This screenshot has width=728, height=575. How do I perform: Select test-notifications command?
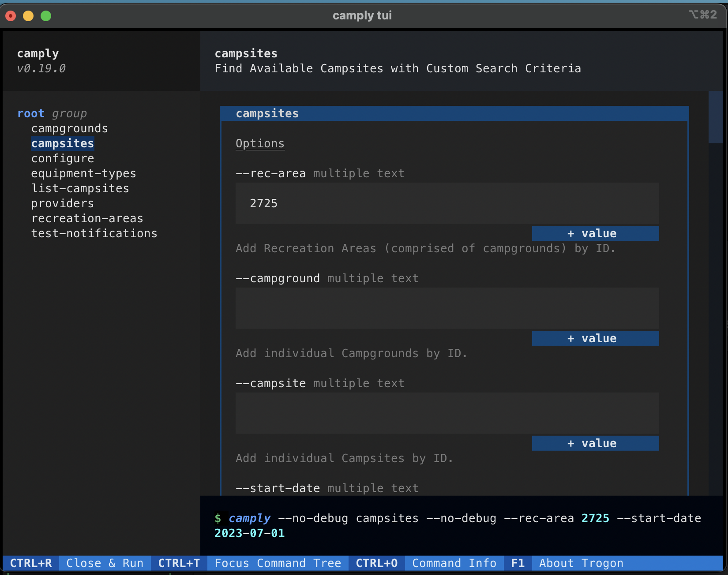[x=94, y=233]
